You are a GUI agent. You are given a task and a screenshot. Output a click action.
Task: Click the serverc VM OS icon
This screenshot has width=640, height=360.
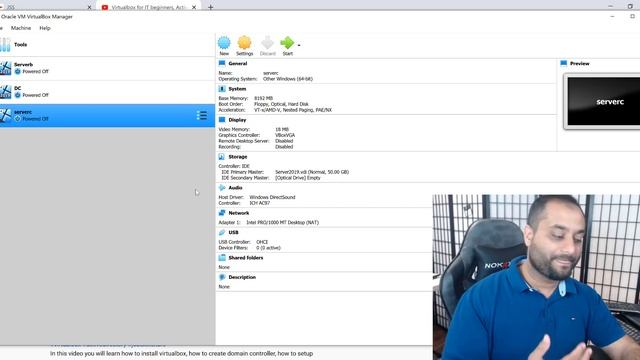[x=5, y=116]
